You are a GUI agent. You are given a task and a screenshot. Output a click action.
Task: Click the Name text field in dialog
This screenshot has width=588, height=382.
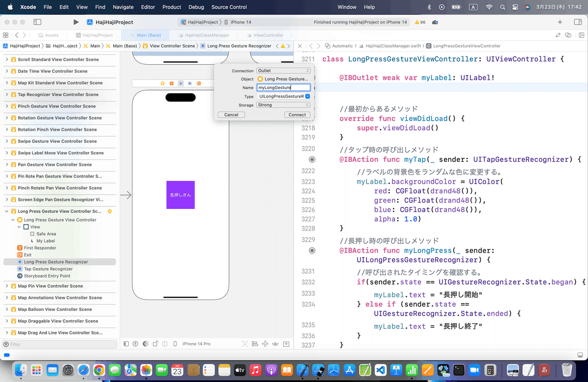[x=284, y=88]
